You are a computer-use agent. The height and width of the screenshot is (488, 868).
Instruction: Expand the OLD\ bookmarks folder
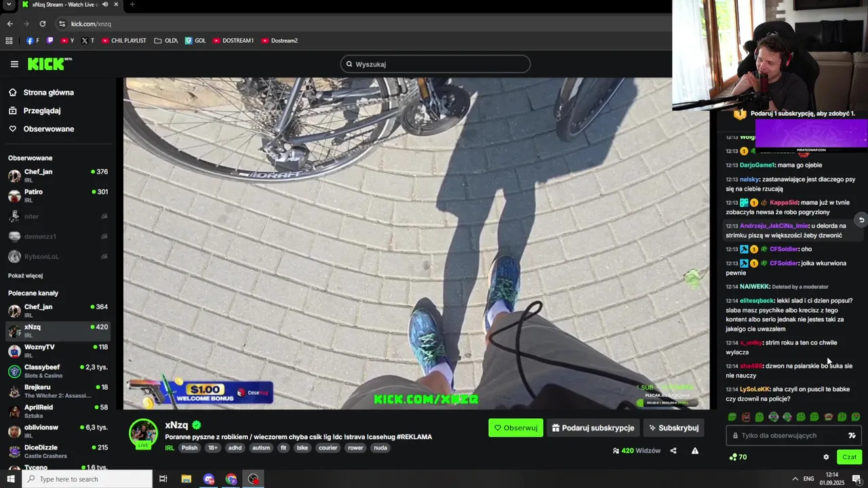[166, 41]
